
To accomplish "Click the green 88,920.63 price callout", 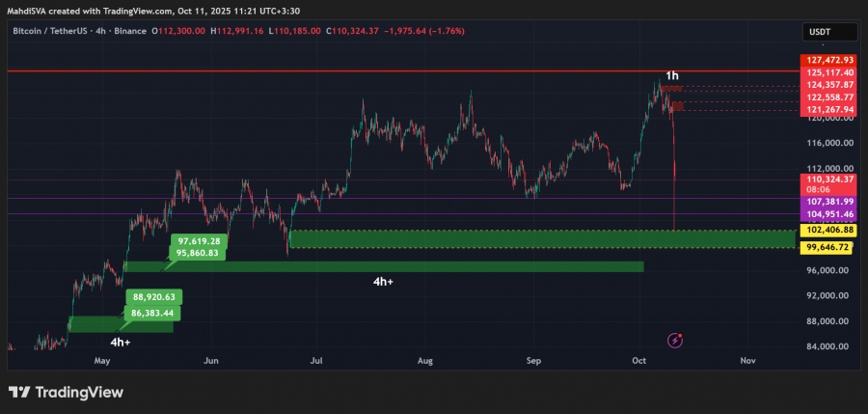I will pyautogui.click(x=154, y=299).
